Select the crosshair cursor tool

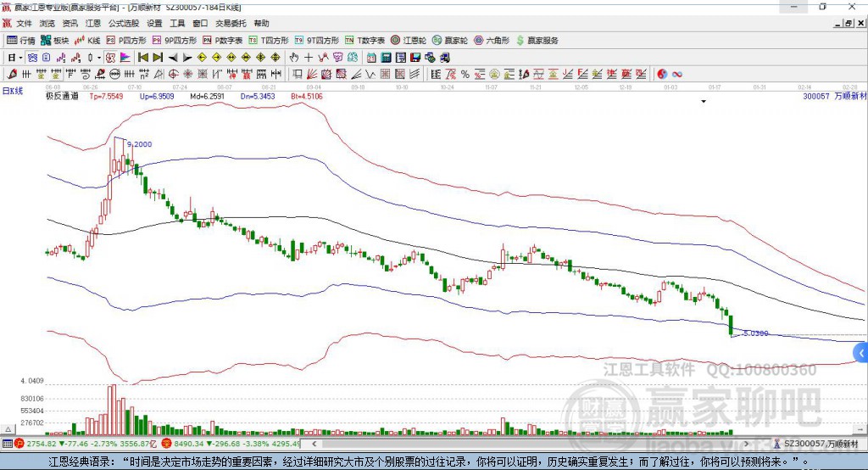click(x=309, y=58)
